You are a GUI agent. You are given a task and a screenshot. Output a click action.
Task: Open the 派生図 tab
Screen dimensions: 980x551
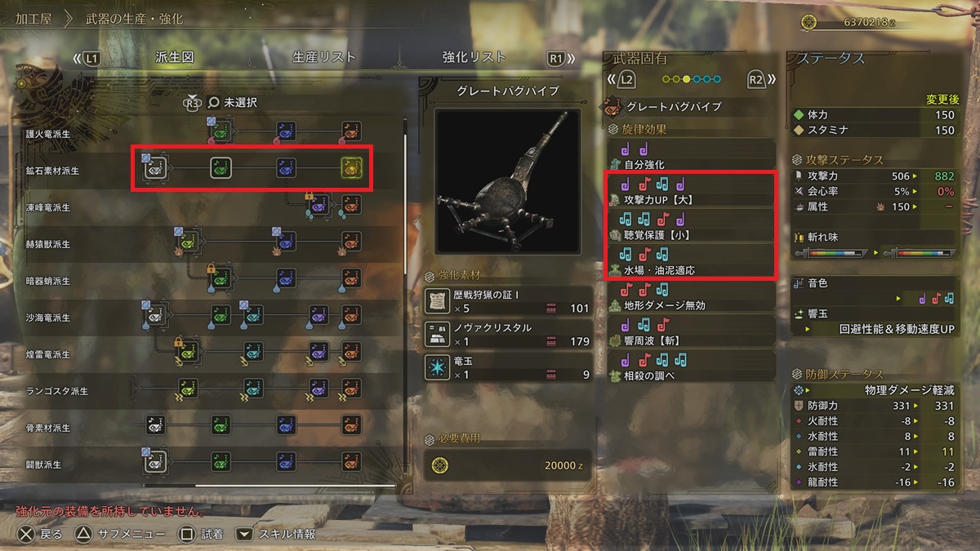click(174, 57)
